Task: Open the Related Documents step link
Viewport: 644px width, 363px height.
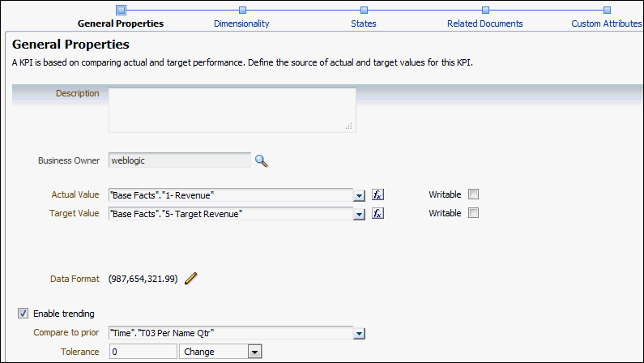Action: pyautogui.click(x=485, y=23)
